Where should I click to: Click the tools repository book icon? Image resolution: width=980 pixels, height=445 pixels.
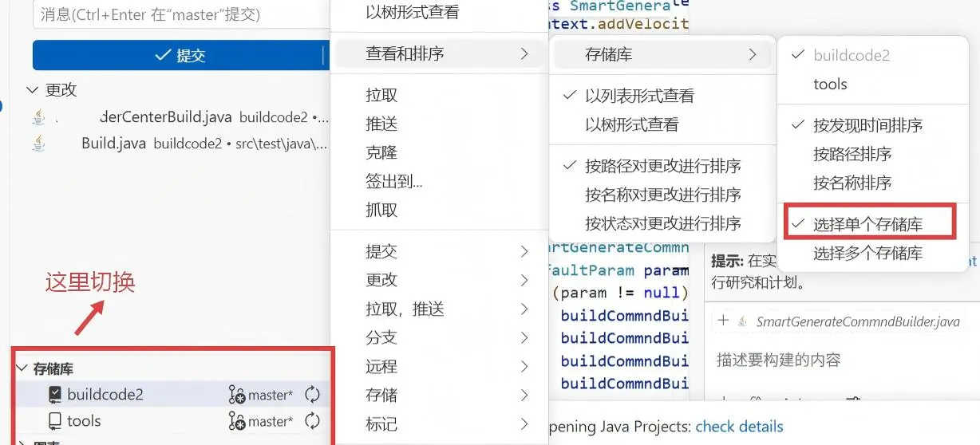54,420
